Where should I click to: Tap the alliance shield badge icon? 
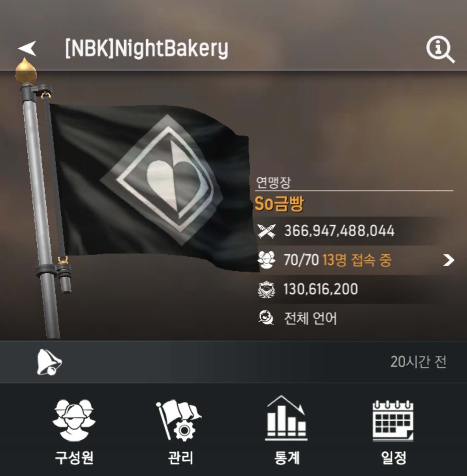coord(266,289)
